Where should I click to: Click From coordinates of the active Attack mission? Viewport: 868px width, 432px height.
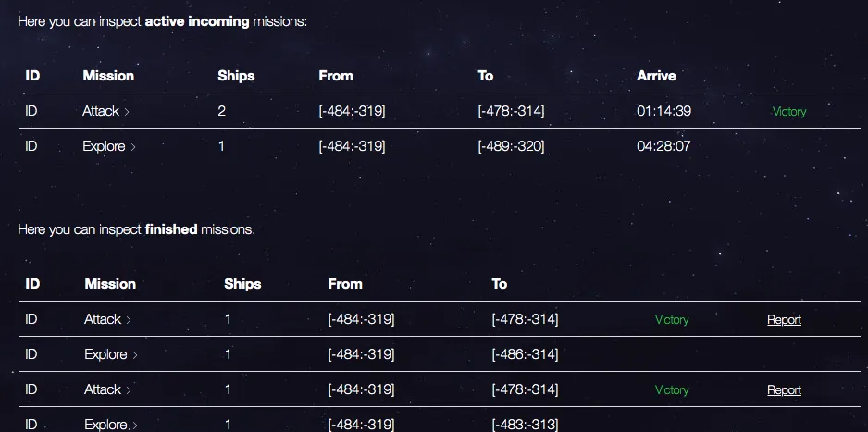[352, 111]
